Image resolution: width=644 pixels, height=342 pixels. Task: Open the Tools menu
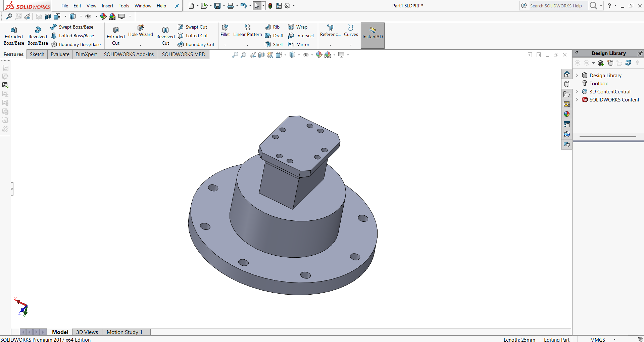coord(124,6)
